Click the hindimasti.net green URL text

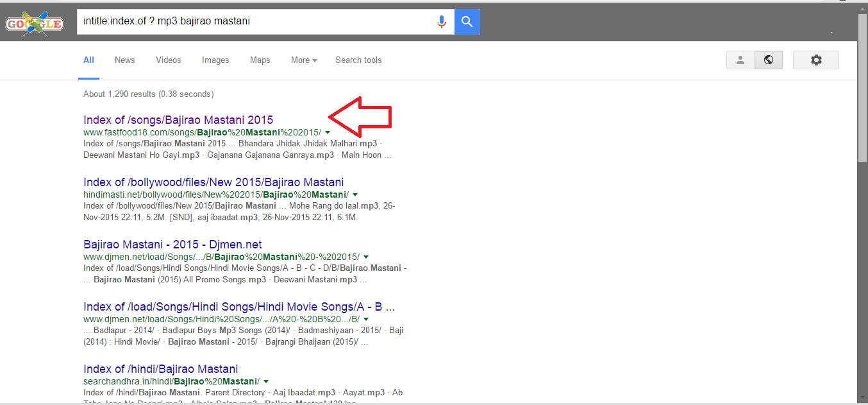pyautogui.click(x=216, y=194)
